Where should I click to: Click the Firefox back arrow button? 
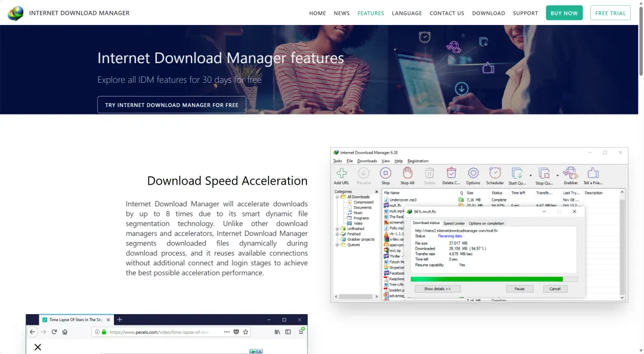point(32,332)
